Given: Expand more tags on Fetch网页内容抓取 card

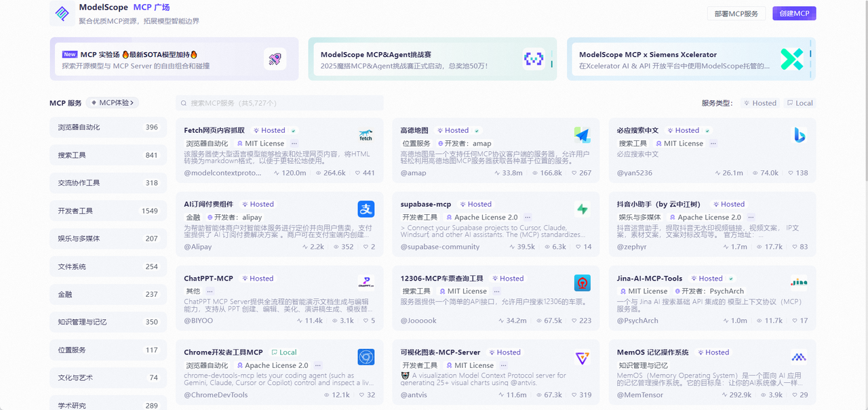Looking at the screenshot, I should tap(294, 144).
